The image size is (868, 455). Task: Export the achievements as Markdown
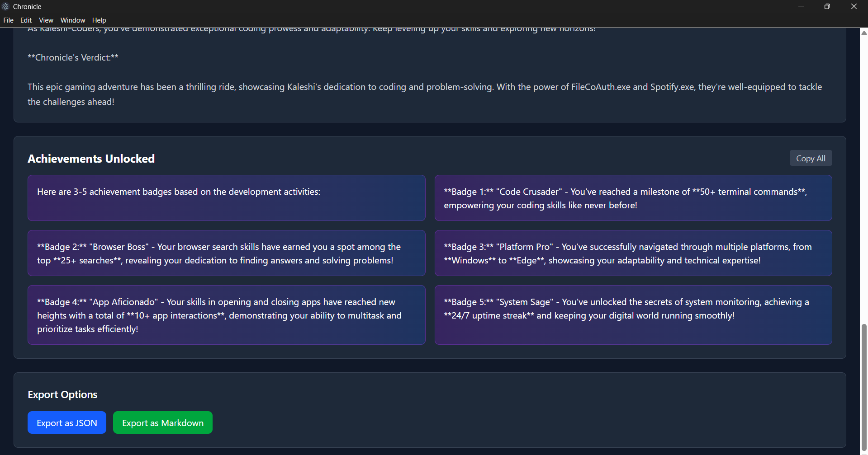pos(162,422)
